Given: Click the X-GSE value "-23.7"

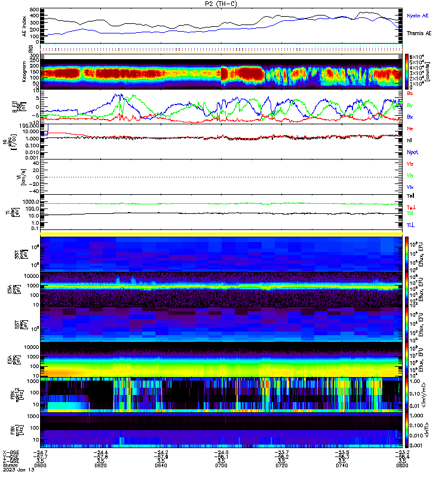Looking at the screenshot, I should click(281, 452).
